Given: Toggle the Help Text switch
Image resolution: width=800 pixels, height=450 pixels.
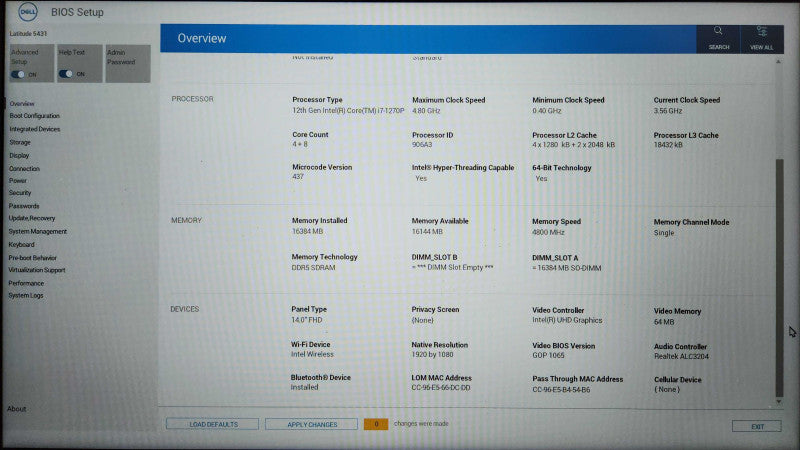Looking at the screenshot, I should (66, 74).
